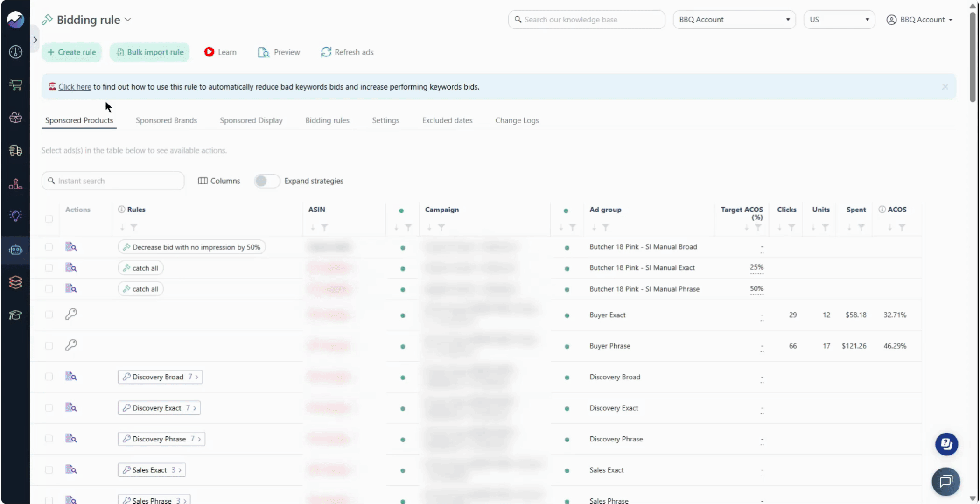The image size is (980, 504).
Task: Open the Bidding rules tab
Action: [x=327, y=120]
